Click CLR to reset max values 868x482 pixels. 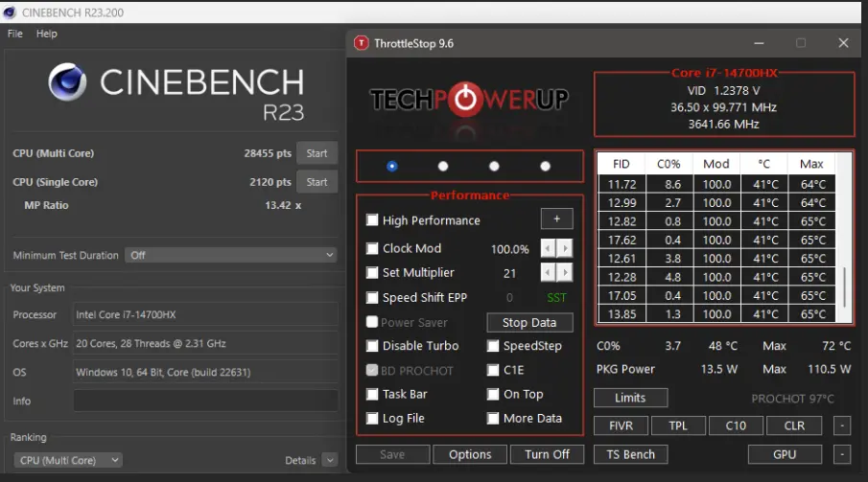pos(794,425)
